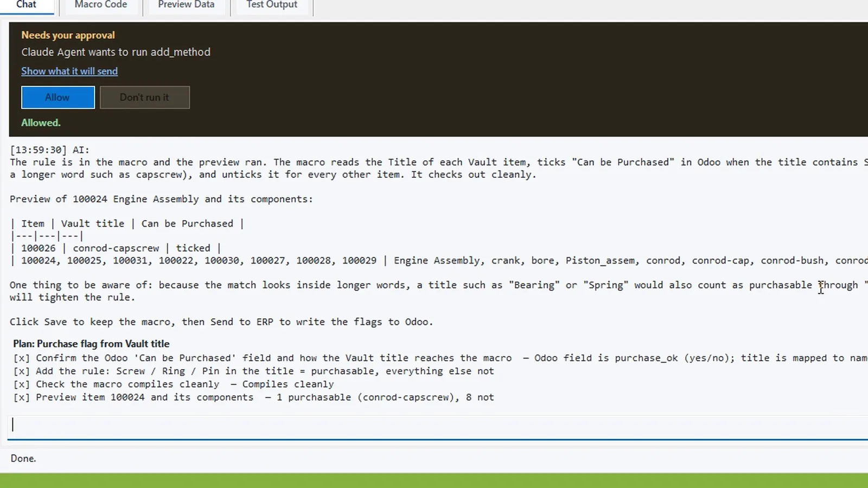Viewport: 868px width, 488px height.
Task: Click the Allow button
Action: pos(58,98)
